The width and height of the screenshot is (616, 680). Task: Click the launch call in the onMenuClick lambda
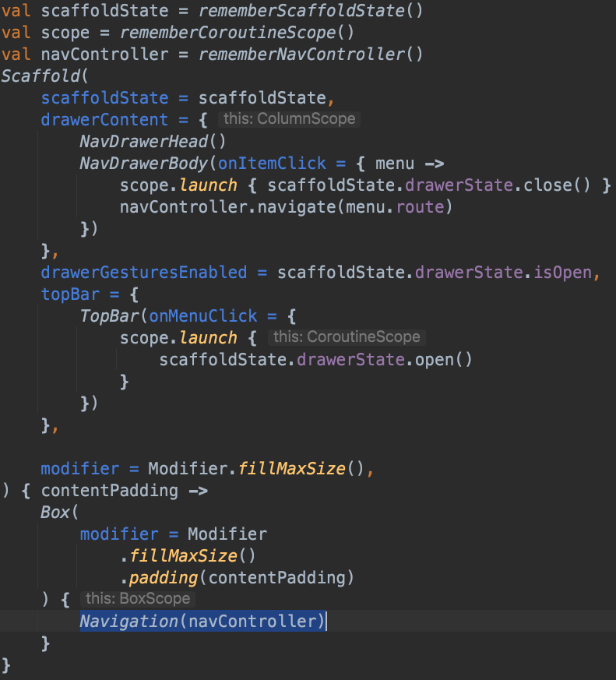pos(208,337)
